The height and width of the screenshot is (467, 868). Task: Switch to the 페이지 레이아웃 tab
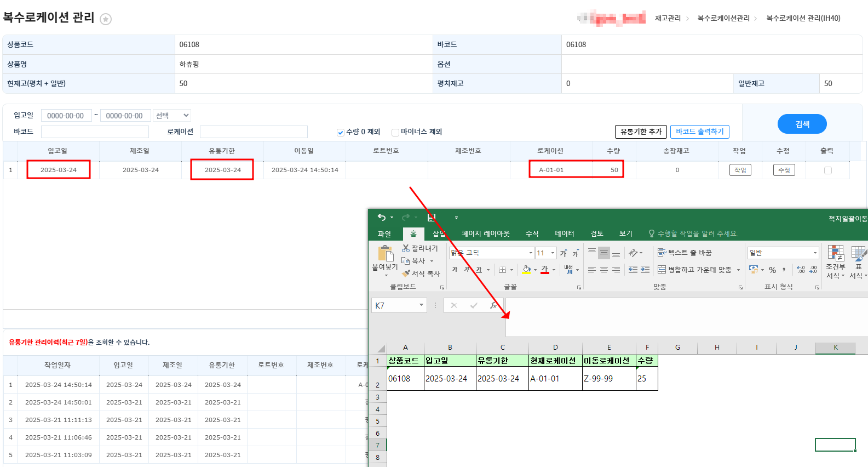[485, 233]
